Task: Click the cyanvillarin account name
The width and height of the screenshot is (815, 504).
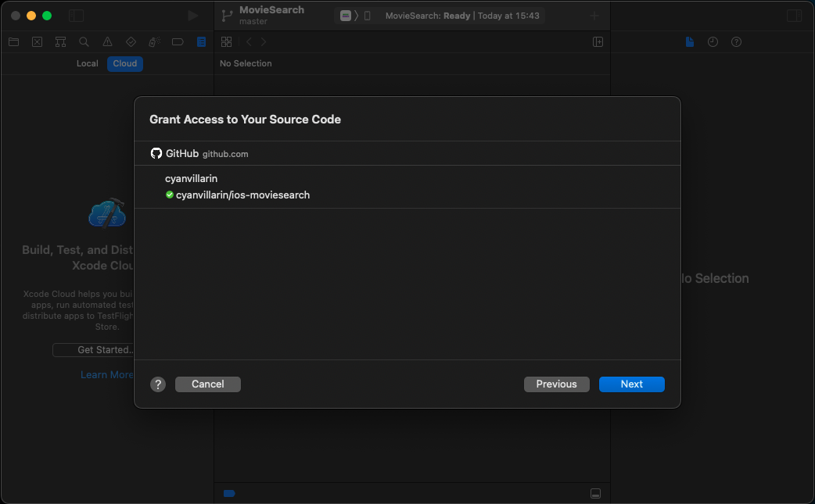Action: (x=192, y=179)
